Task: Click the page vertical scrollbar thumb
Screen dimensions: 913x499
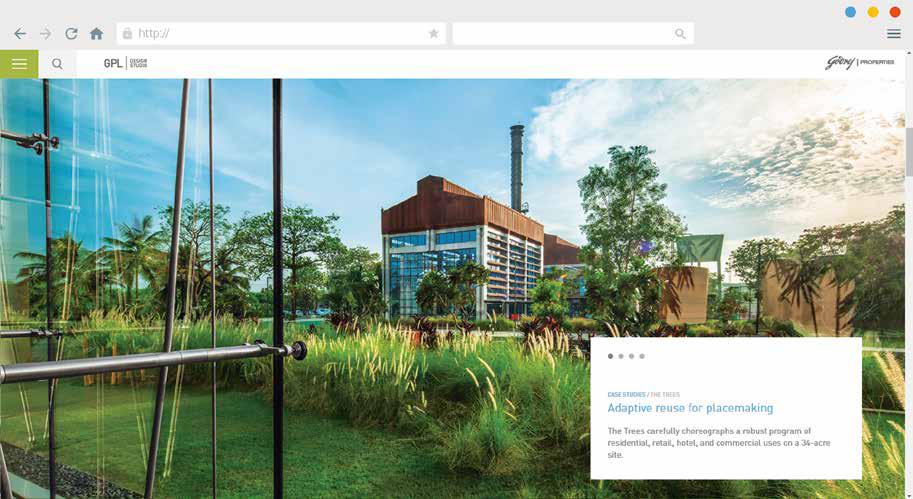Action: (909, 151)
